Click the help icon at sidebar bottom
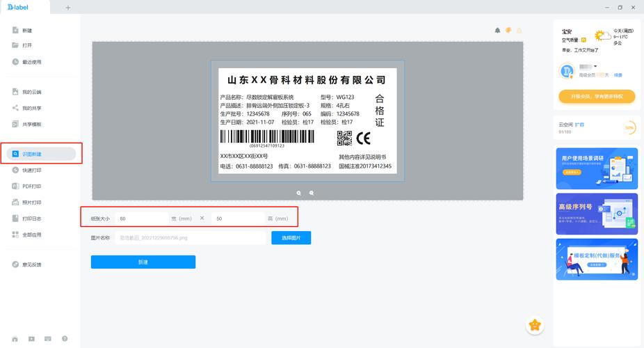This screenshot has height=348, width=644. [65, 339]
